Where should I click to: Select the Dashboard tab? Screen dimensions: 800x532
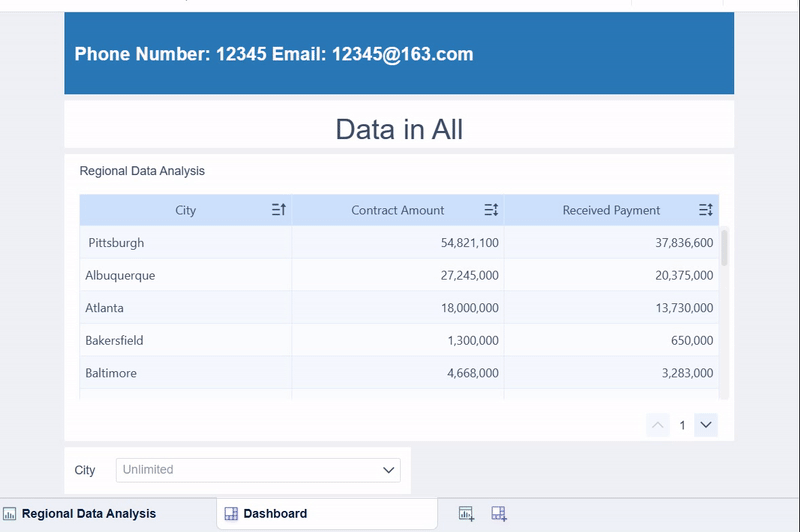275,514
